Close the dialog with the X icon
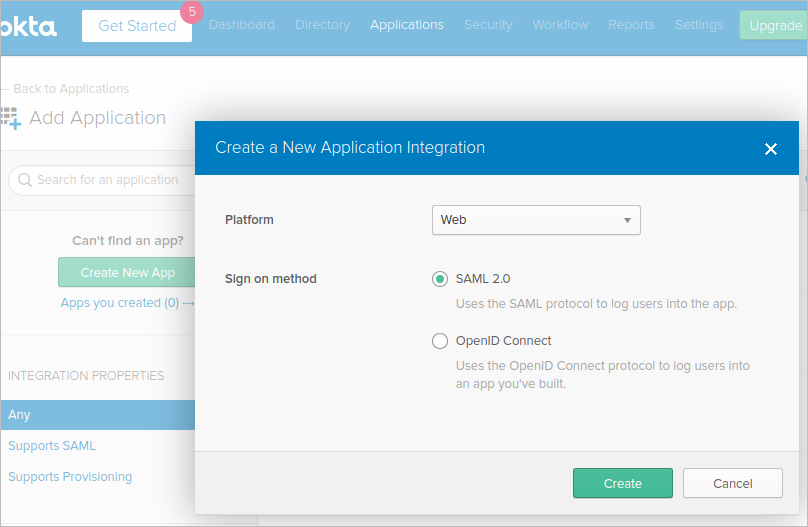The image size is (808, 527). (770, 149)
